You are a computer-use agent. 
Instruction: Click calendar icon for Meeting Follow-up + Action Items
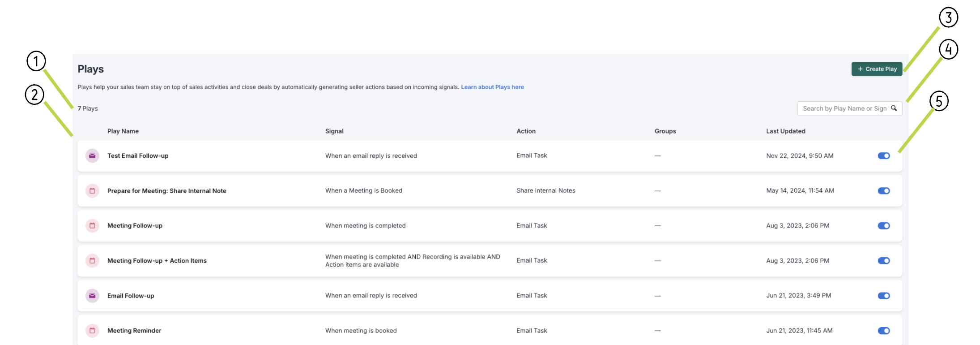[x=92, y=261]
